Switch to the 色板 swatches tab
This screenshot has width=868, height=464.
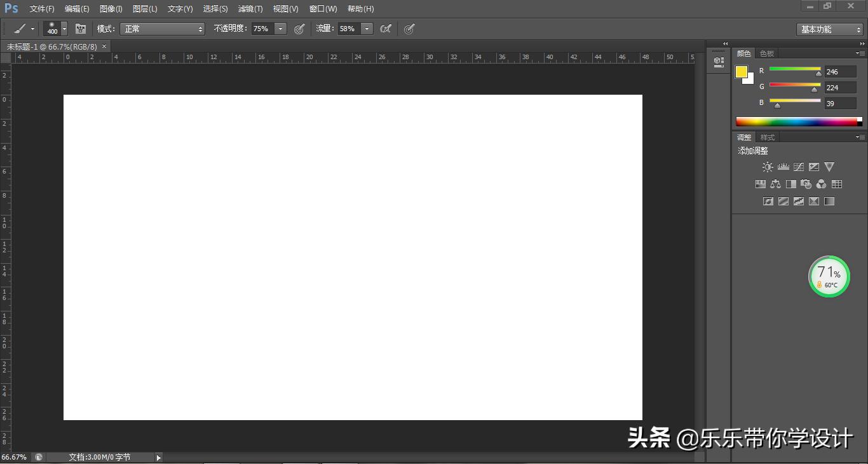pyautogui.click(x=767, y=53)
